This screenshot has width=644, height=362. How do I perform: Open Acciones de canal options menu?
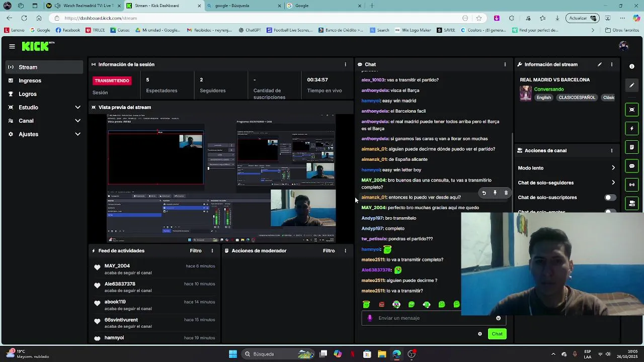point(612,150)
